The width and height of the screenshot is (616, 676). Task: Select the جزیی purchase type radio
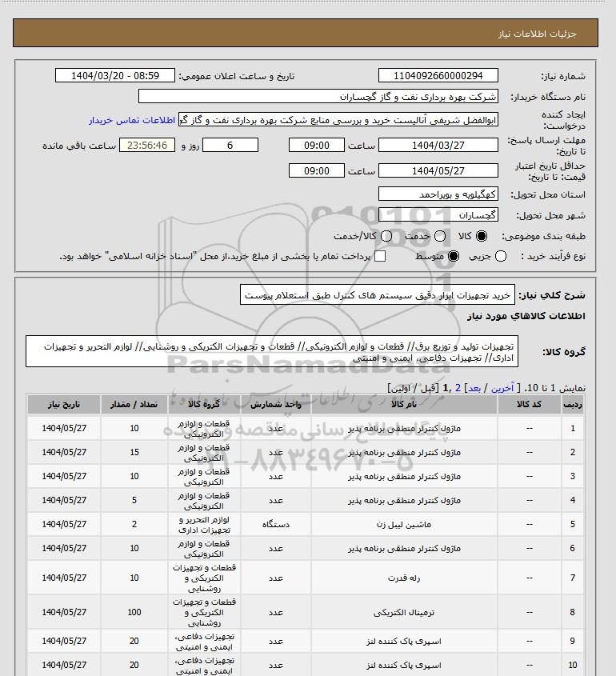pyautogui.click(x=501, y=256)
